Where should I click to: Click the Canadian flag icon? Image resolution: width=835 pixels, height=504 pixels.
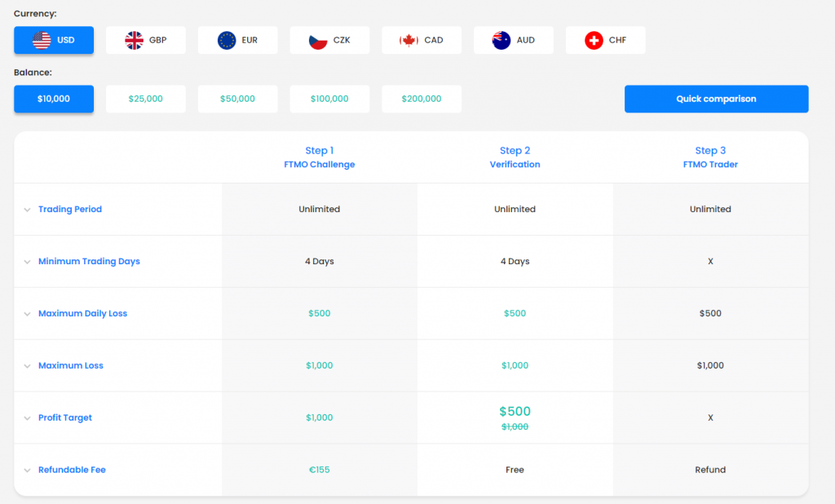coord(409,40)
